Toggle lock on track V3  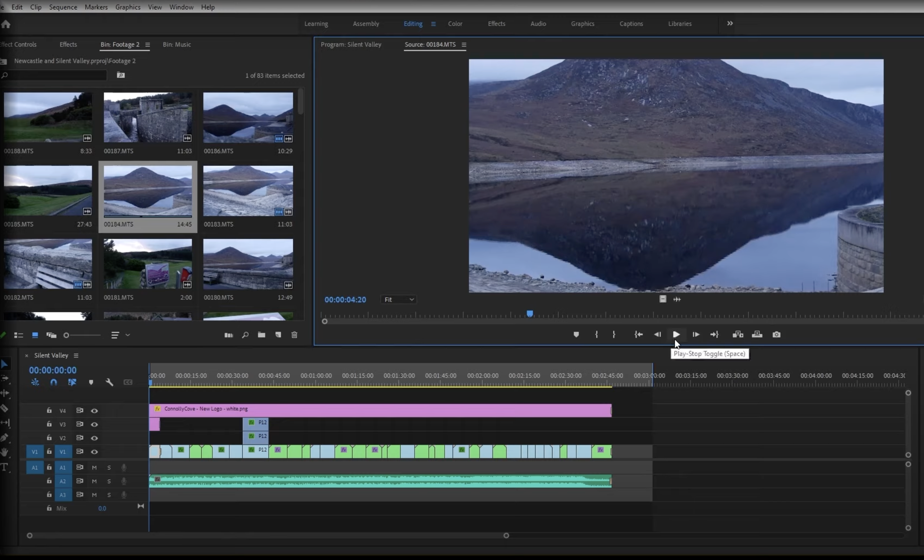coord(49,424)
